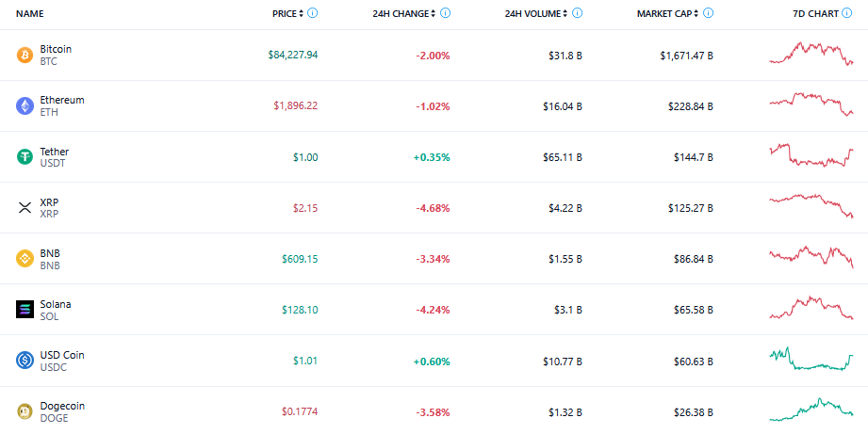This screenshot has height=434, width=868.
Task: Open the Tether coin page link
Action: point(55,151)
